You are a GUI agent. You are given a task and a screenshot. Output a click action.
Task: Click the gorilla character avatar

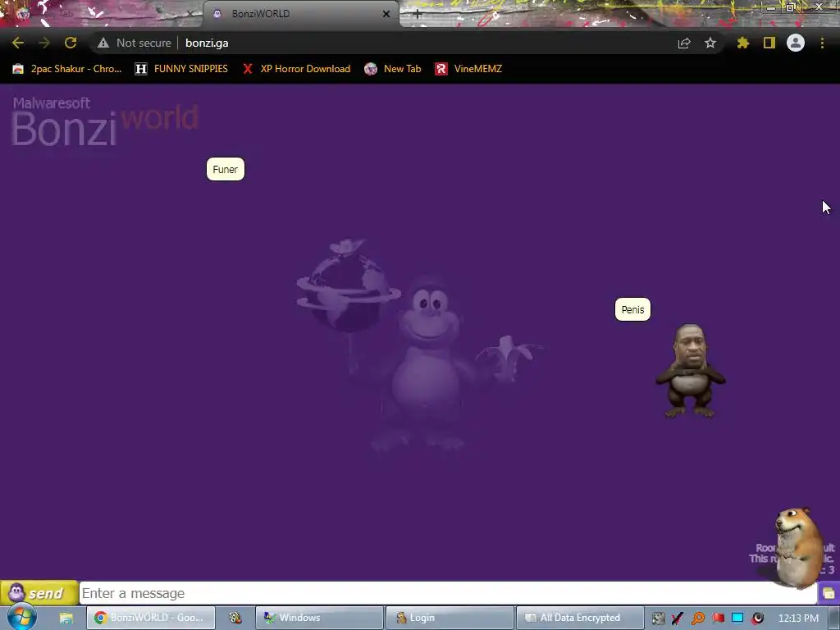pos(691,371)
